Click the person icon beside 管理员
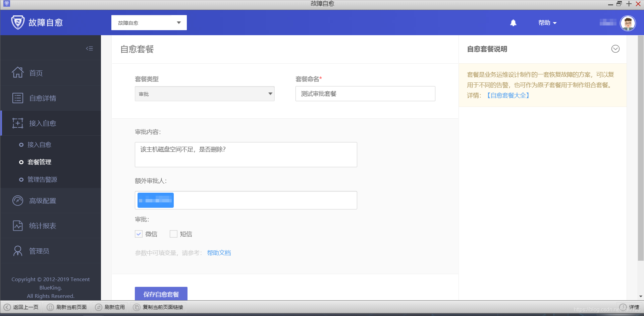Image resolution: width=644 pixels, height=316 pixels. (x=18, y=251)
